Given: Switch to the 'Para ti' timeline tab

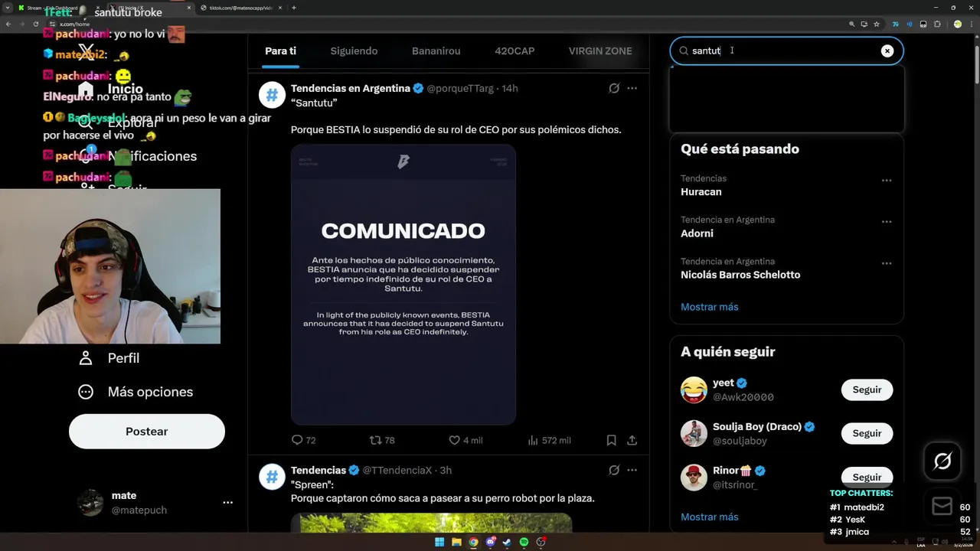Looking at the screenshot, I should click(280, 51).
